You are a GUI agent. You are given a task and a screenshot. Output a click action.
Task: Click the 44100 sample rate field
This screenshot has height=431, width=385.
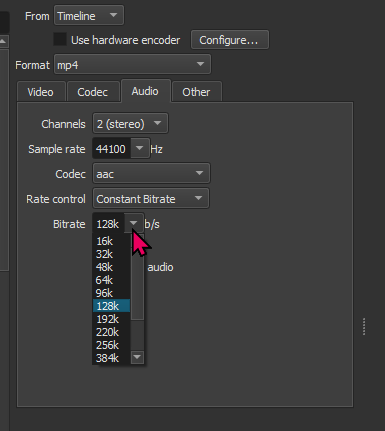click(x=112, y=149)
